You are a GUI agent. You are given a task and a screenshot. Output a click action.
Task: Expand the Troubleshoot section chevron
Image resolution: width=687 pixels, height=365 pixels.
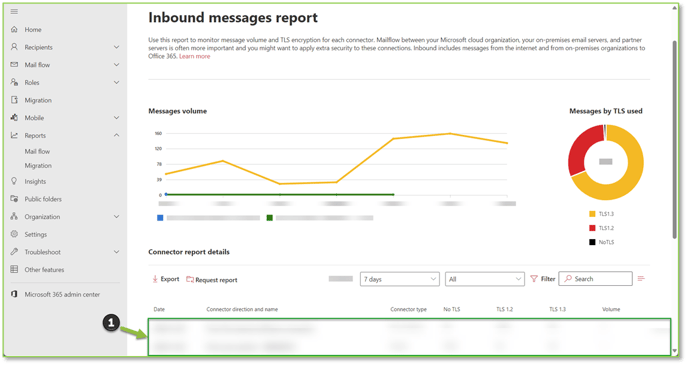coord(117,252)
